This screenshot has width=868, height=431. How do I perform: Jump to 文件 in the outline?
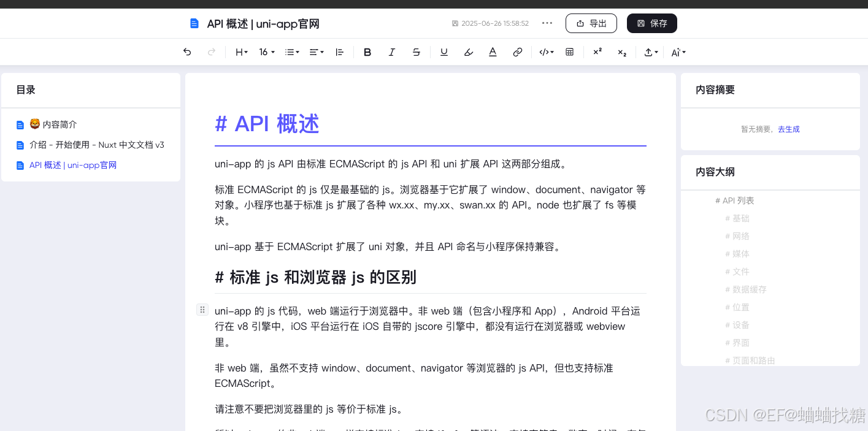[737, 272]
